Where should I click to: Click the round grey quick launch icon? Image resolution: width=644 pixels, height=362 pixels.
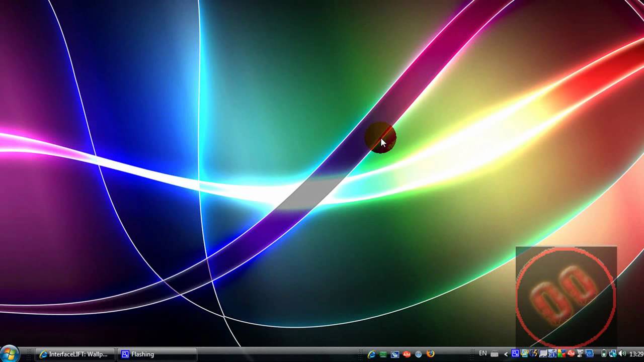(419, 354)
